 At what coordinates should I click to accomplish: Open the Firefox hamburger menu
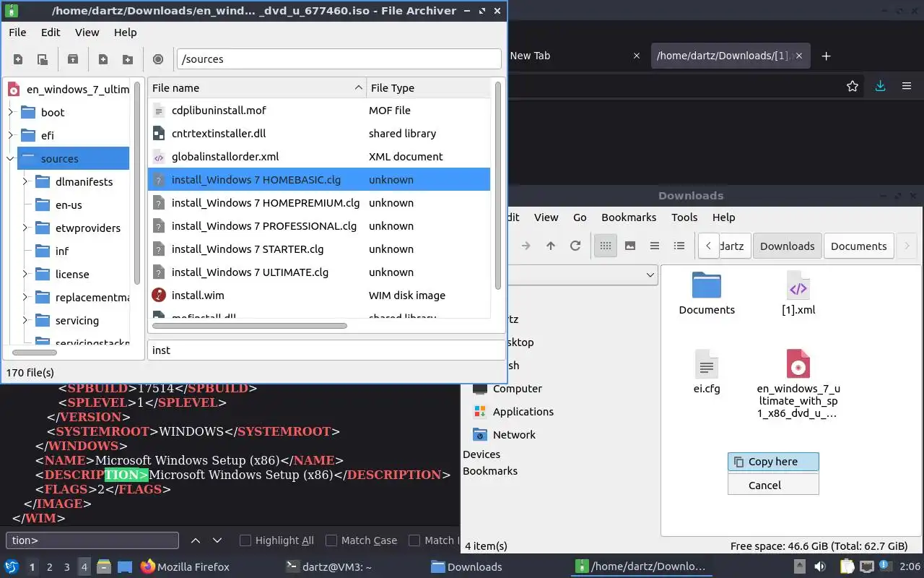[907, 86]
